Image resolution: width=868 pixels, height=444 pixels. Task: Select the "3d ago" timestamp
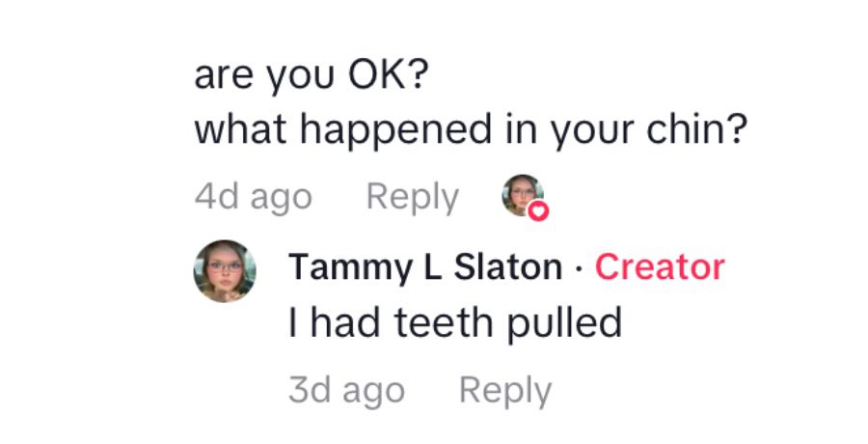pos(346,391)
